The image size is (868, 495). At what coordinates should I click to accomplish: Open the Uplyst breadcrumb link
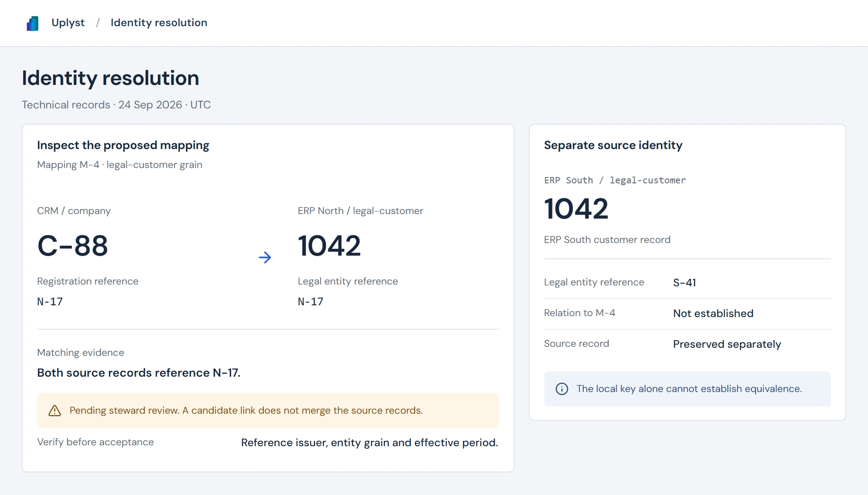68,23
